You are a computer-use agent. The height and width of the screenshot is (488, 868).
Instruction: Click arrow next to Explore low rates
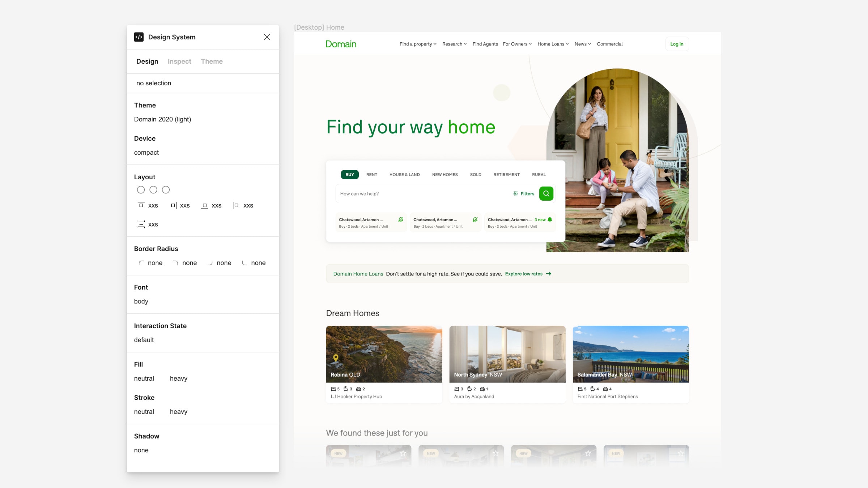[549, 274]
